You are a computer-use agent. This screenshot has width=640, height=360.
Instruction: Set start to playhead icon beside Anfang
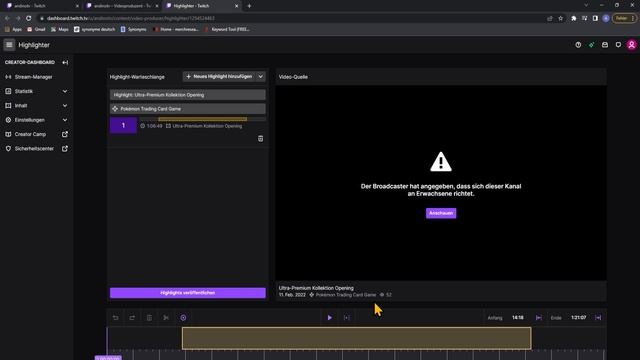point(539,318)
